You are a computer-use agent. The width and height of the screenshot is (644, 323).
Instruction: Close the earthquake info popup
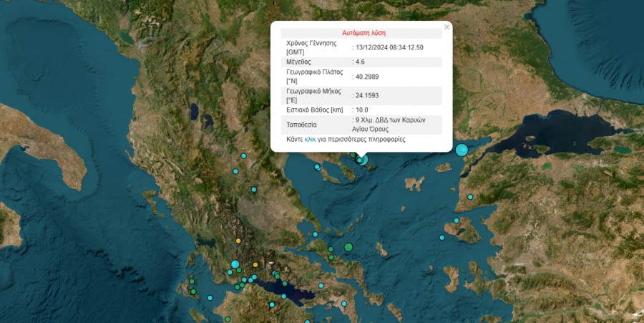[447, 27]
